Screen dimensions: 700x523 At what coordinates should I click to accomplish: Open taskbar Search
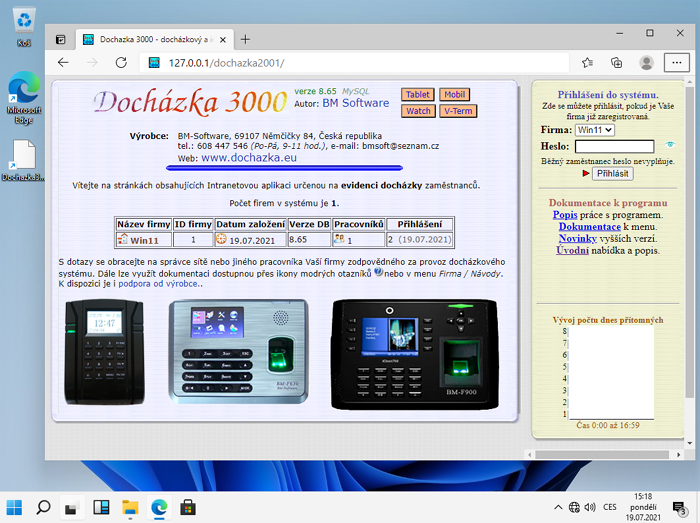click(x=43, y=507)
